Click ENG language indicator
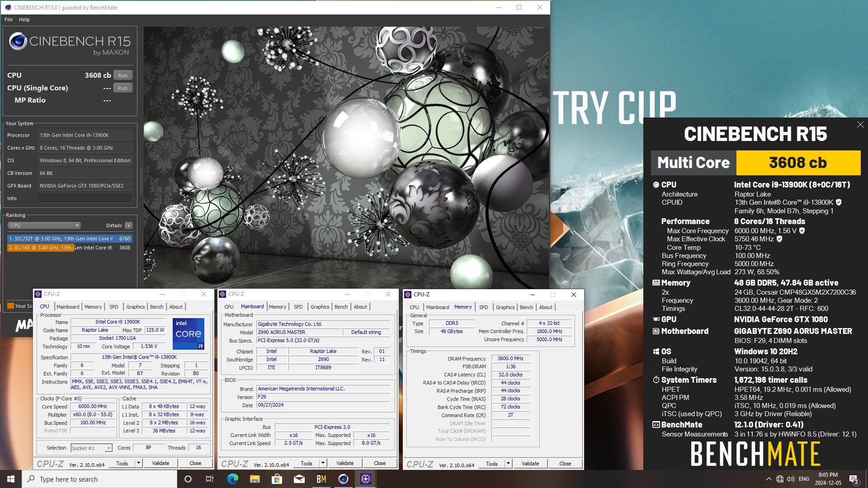The height and width of the screenshot is (488, 868). point(804,479)
